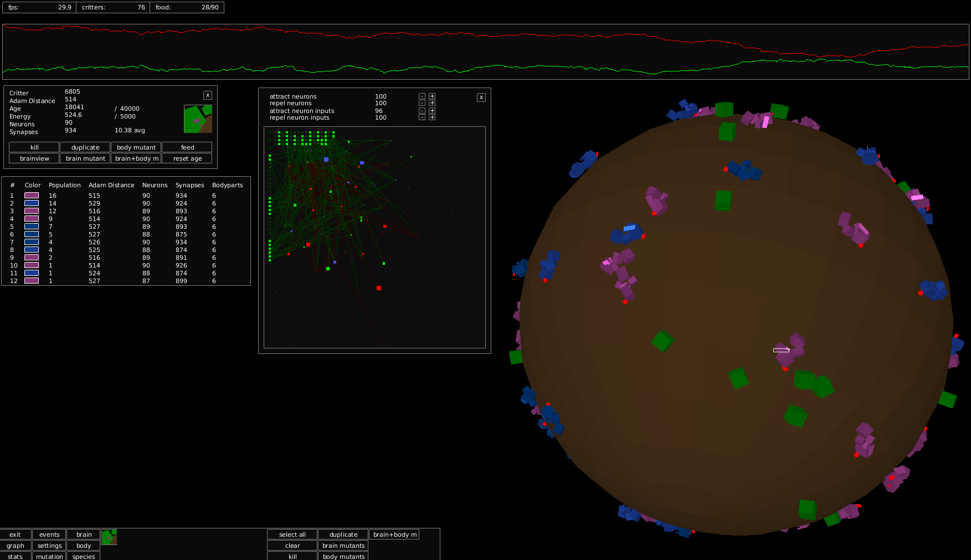The height and width of the screenshot is (560, 971).
Task: Create a brain mutant of critter
Action: [x=85, y=158]
